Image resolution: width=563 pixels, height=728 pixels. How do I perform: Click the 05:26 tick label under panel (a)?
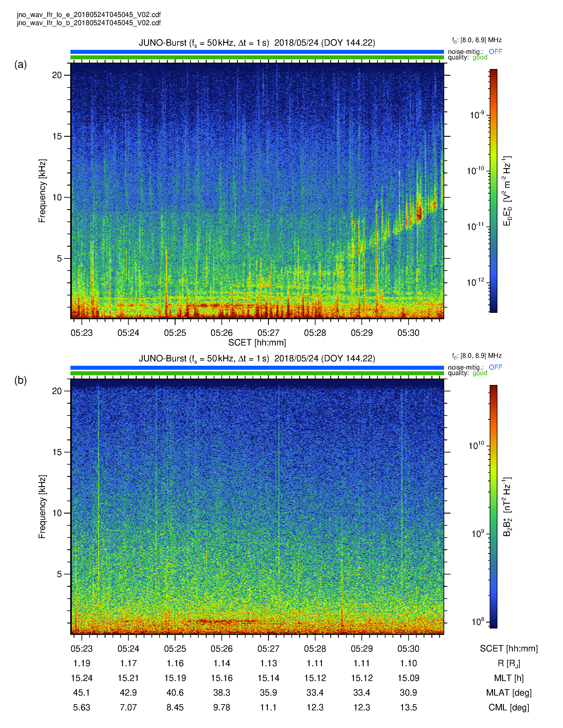click(x=221, y=333)
